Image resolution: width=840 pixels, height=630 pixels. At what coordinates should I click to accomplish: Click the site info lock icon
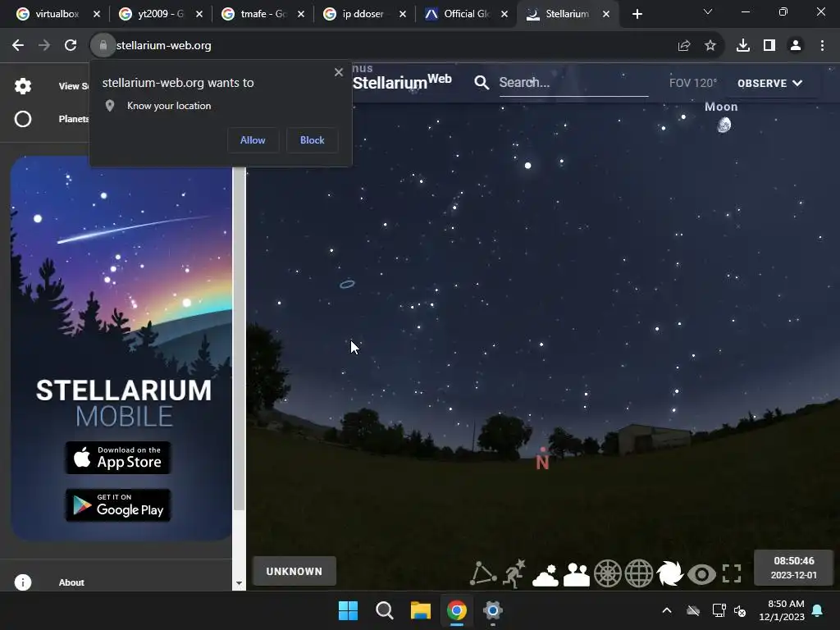[x=103, y=46]
